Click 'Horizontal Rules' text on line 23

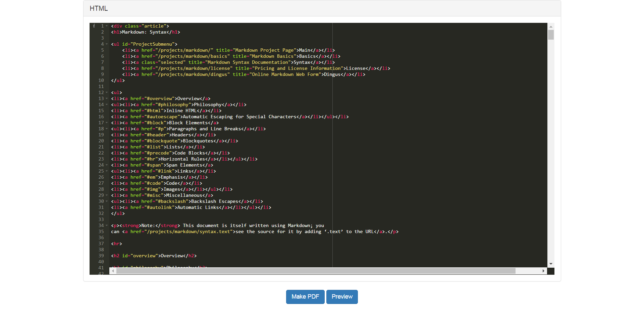coord(183,159)
